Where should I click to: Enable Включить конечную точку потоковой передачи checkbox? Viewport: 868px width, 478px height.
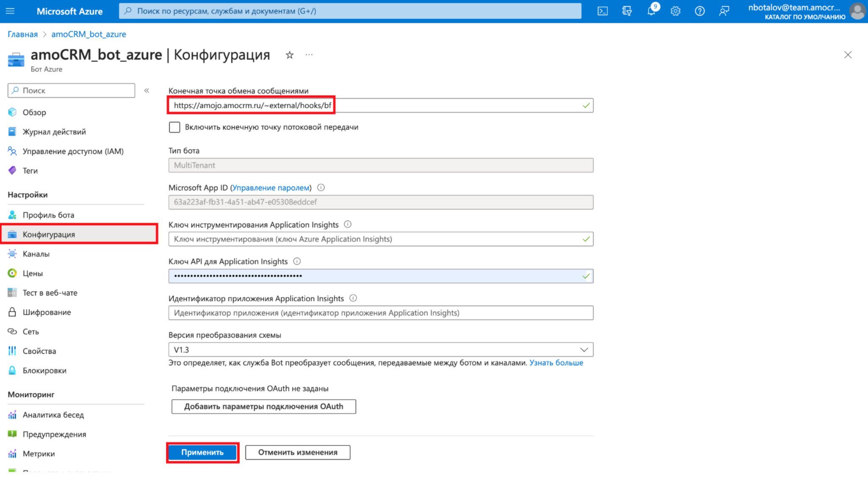click(174, 127)
